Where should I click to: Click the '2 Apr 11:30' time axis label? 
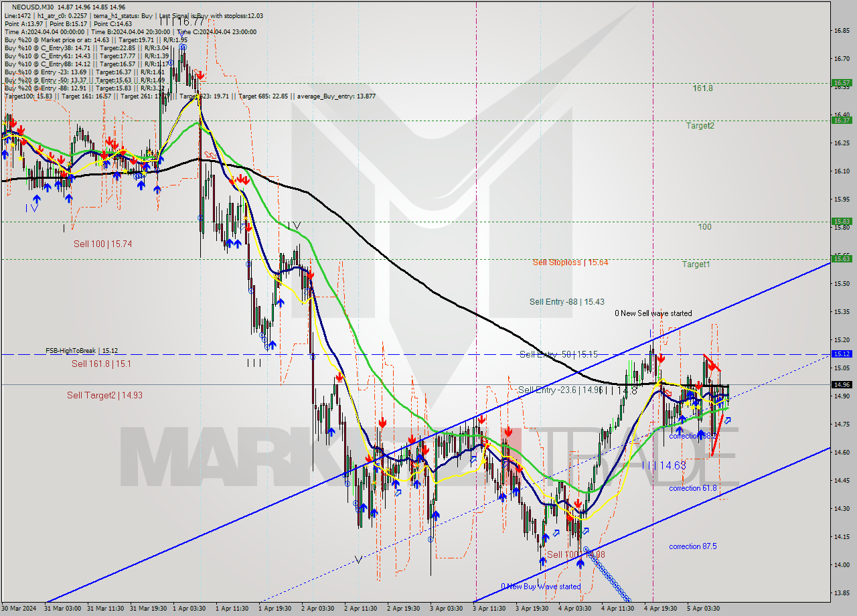coord(362,609)
